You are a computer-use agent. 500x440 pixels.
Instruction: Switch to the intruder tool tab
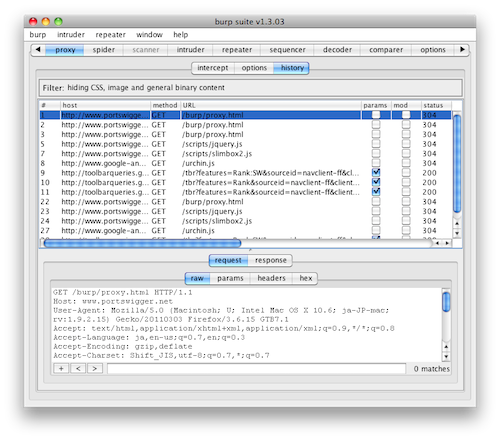click(x=190, y=50)
